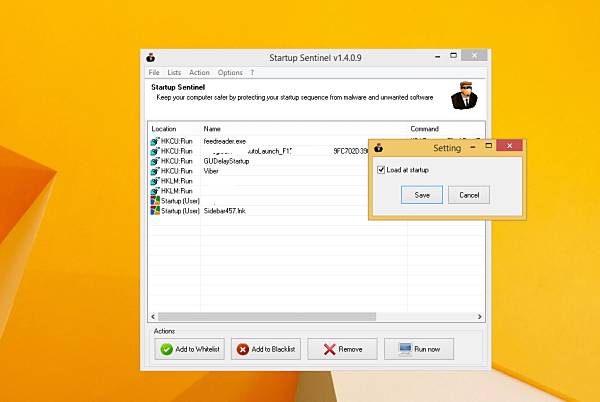Click the Startup folder icon of Sidebar457.lnk row

coord(155,211)
